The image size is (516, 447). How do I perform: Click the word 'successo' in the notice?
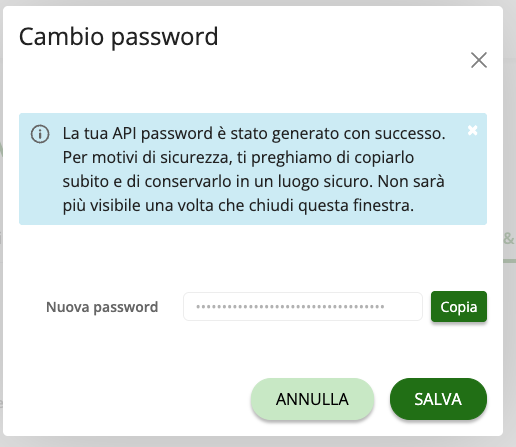tap(408, 134)
